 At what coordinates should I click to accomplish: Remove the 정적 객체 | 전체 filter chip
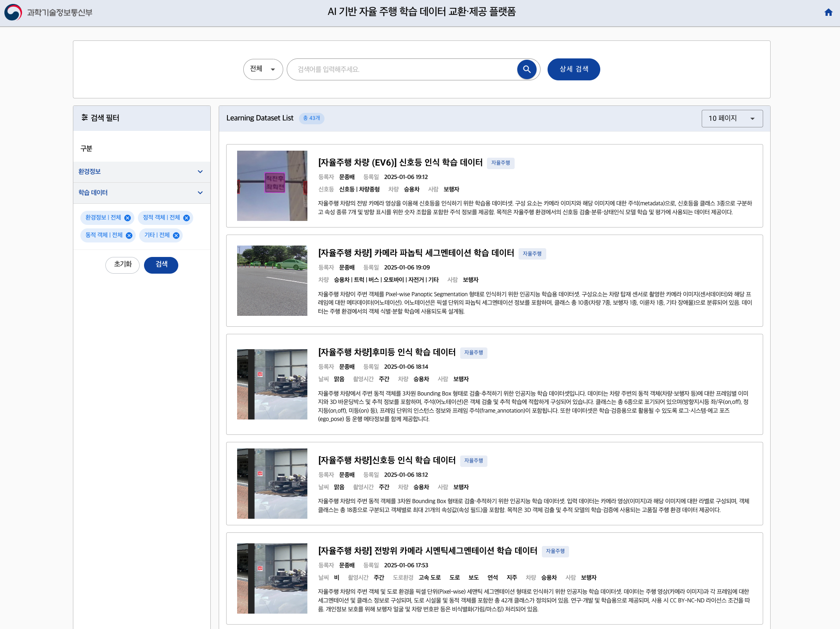pos(187,218)
